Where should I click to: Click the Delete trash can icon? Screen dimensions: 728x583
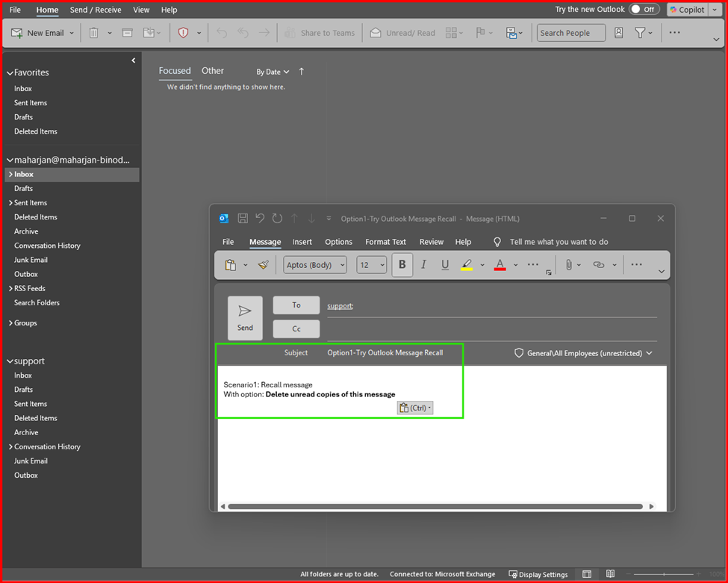tap(94, 33)
